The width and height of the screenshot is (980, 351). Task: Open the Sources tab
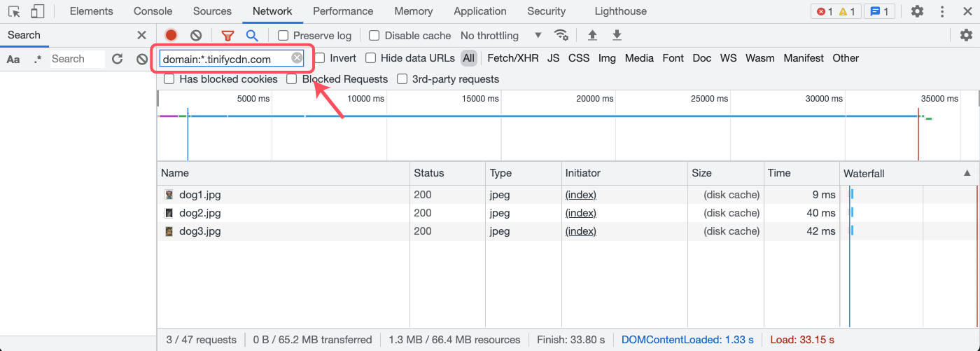212,11
